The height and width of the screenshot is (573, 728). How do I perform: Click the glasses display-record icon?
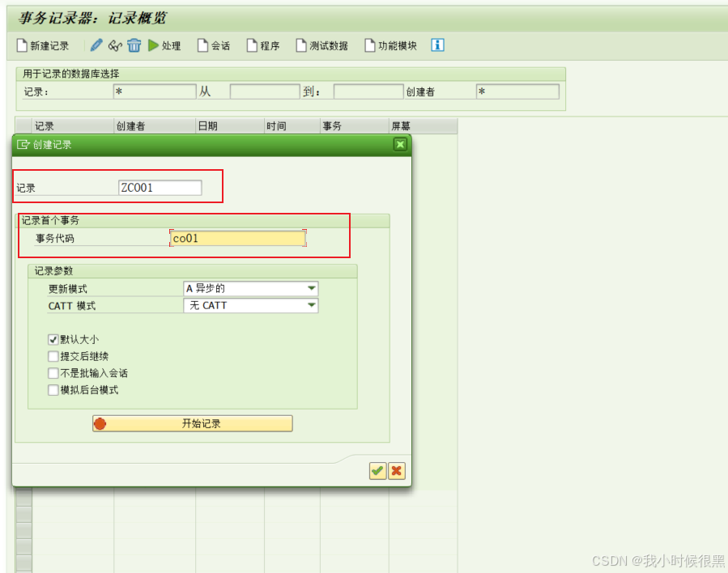pyautogui.click(x=115, y=45)
